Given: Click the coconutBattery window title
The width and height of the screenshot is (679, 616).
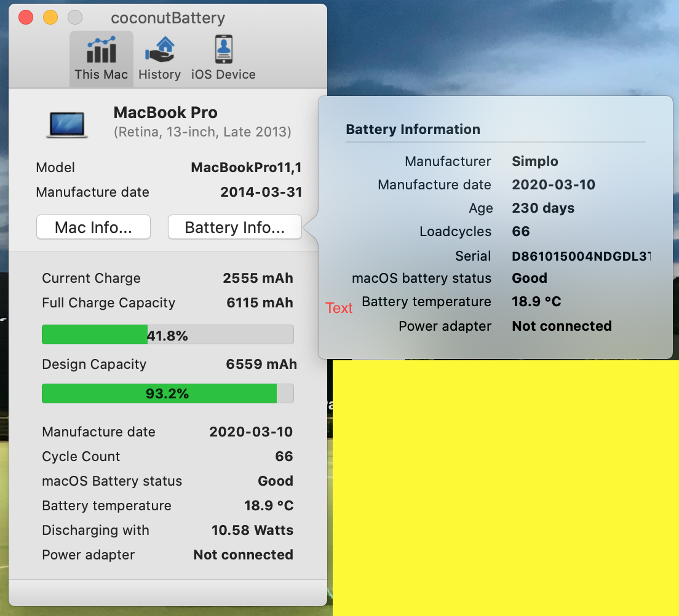Looking at the screenshot, I should [x=168, y=18].
